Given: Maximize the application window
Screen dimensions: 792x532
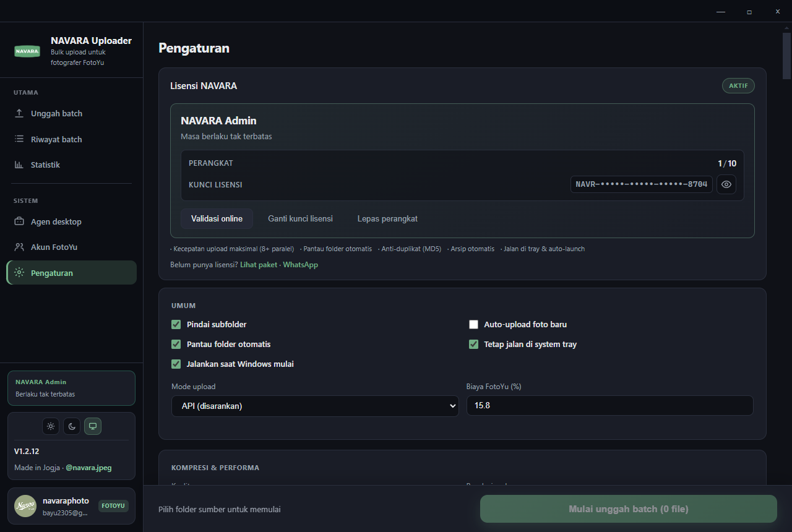Looking at the screenshot, I should [749, 11].
